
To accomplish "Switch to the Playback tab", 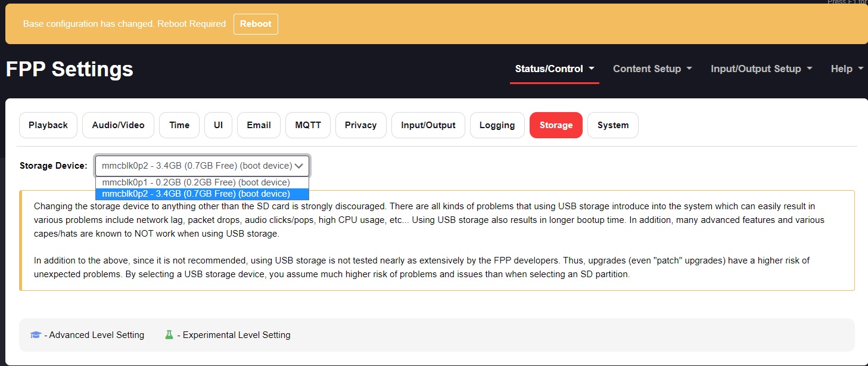I will [48, 125].
